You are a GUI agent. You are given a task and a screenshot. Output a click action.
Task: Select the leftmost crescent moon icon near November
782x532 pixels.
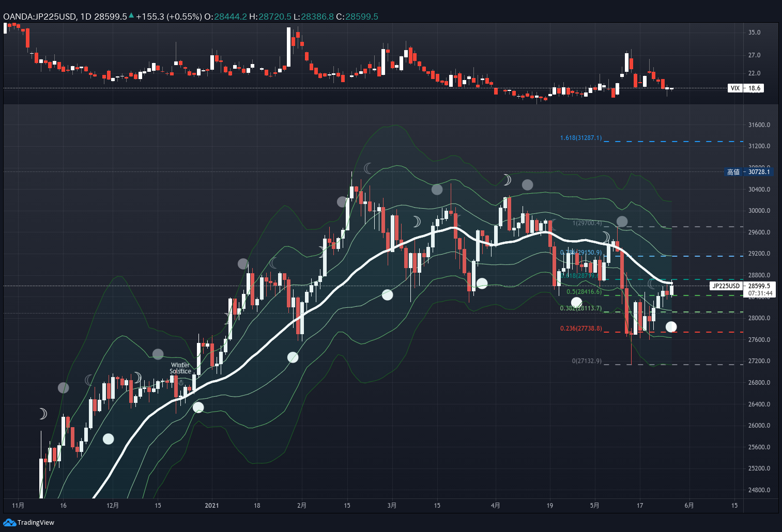[43, 414]
